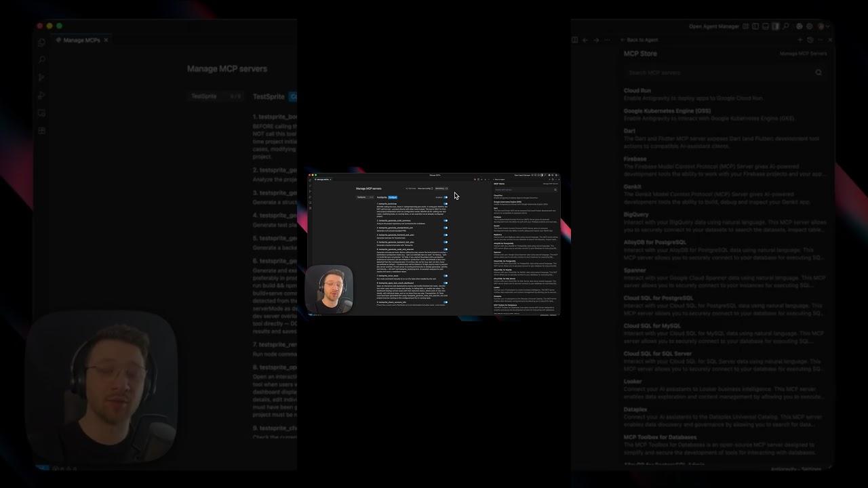Toggle testsprite_generate_frontend_test_plan switch in small window
Screen dimensions: 868x488
click(446, 235)
